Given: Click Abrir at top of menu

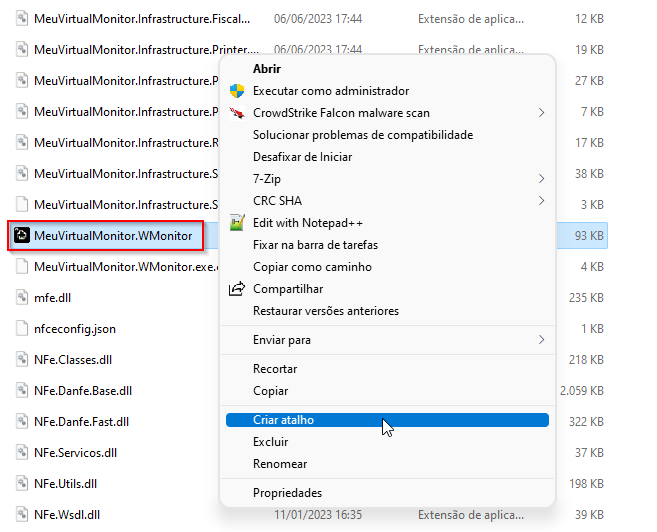Looking at the screenshot, I should click(x=267, y=69).
